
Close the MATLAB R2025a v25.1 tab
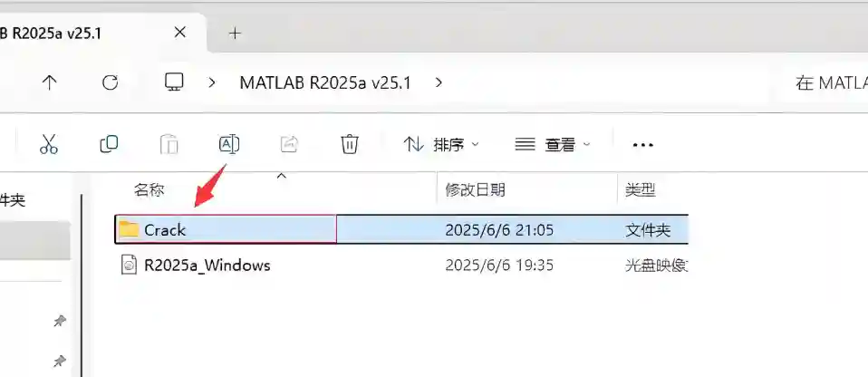tap(180, 33)
